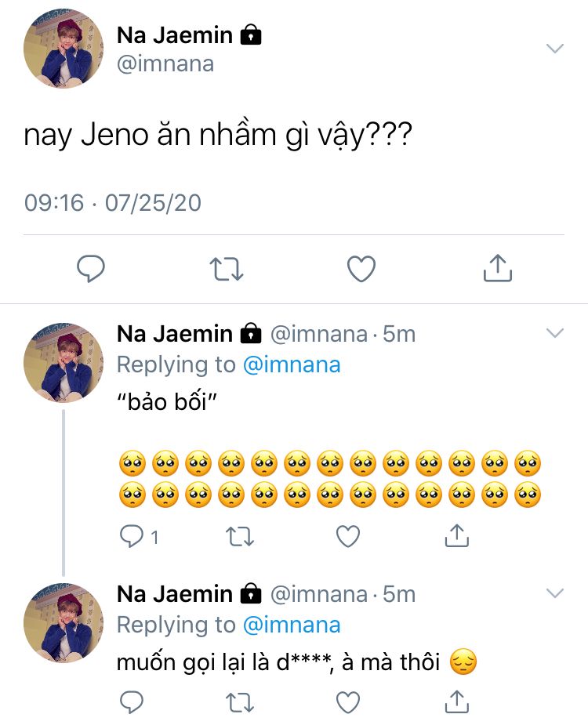Viewport: 588px width, 725px height.
Task: Share the "bảo bối" reply
Action: click(x=456, y=536)
